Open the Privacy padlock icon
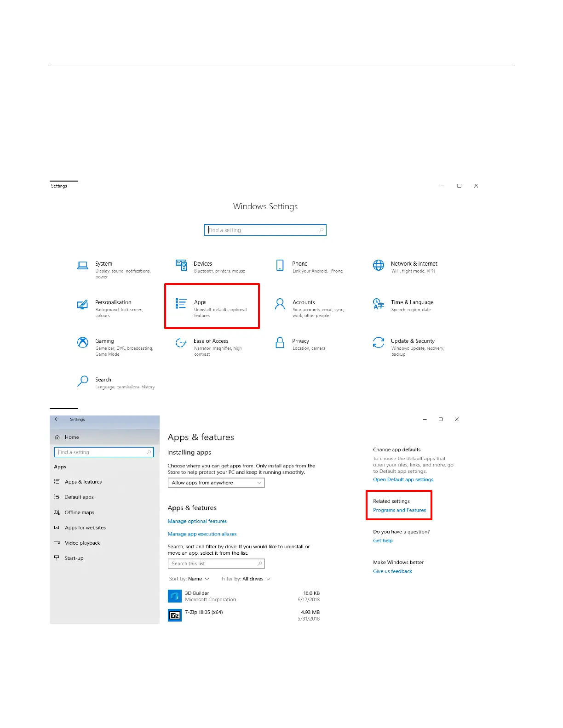The width and height of the screenshot is (563, 728). click(x=280, y=342)
